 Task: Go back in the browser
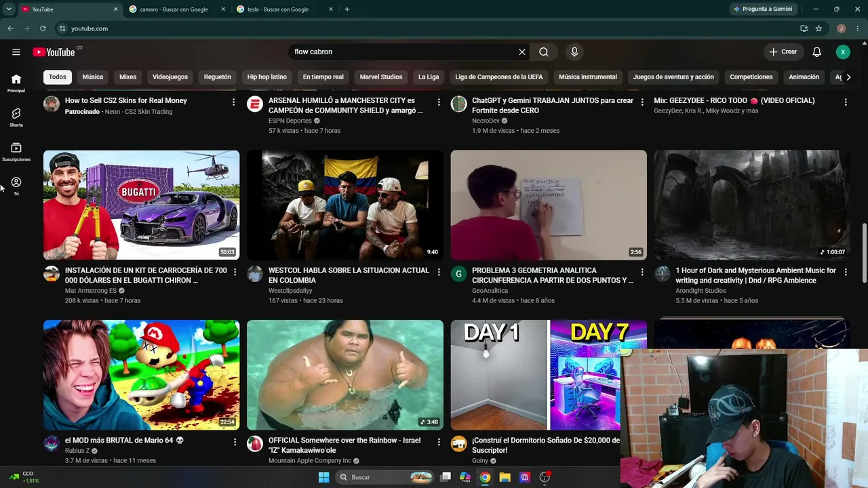pos(10,28)
